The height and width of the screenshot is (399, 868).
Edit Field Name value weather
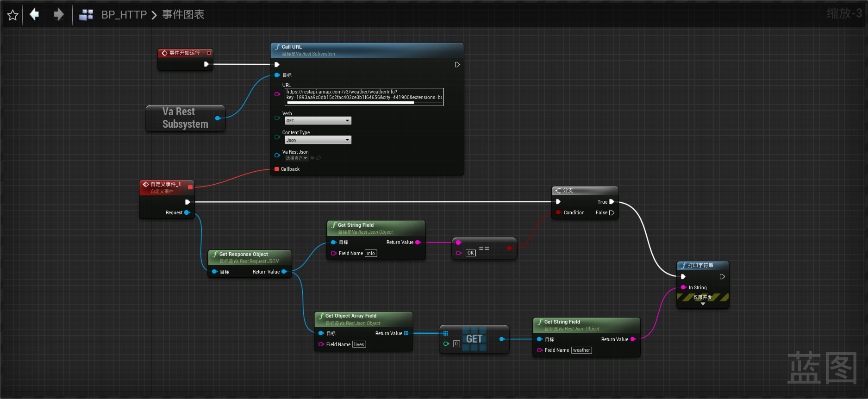click(581, 350)
